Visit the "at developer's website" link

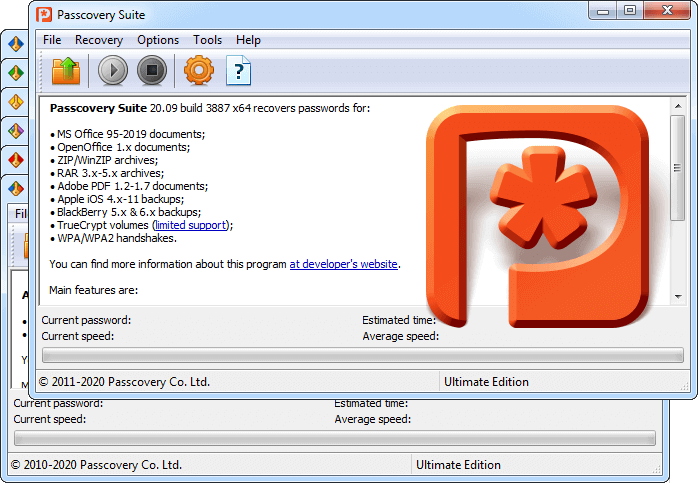[x=343, y=264]
